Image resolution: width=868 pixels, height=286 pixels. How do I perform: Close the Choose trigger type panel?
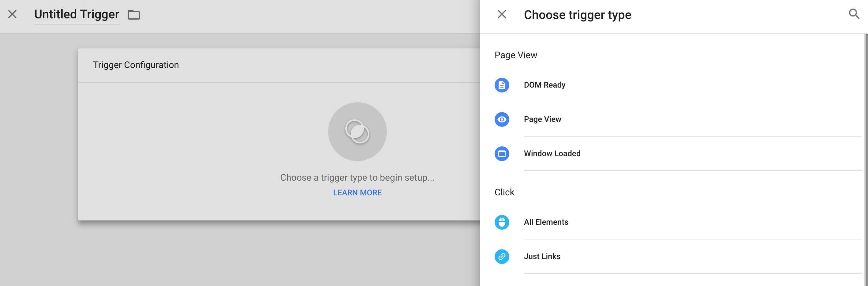(x=502, y=14)
